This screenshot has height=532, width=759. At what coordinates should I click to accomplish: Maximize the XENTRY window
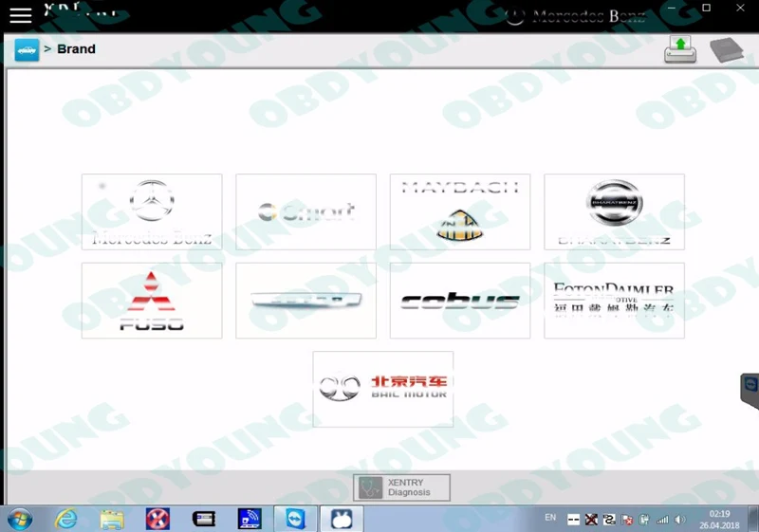pos(706,9)
